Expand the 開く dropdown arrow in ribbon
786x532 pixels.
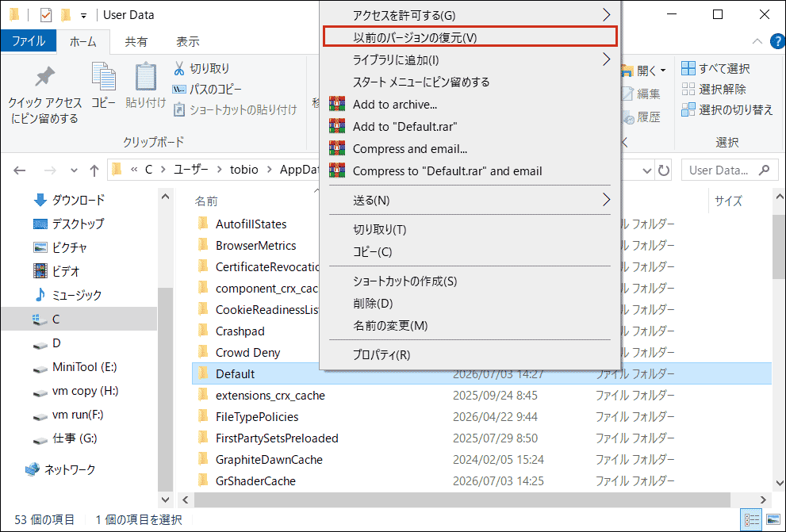pos(663,71)
